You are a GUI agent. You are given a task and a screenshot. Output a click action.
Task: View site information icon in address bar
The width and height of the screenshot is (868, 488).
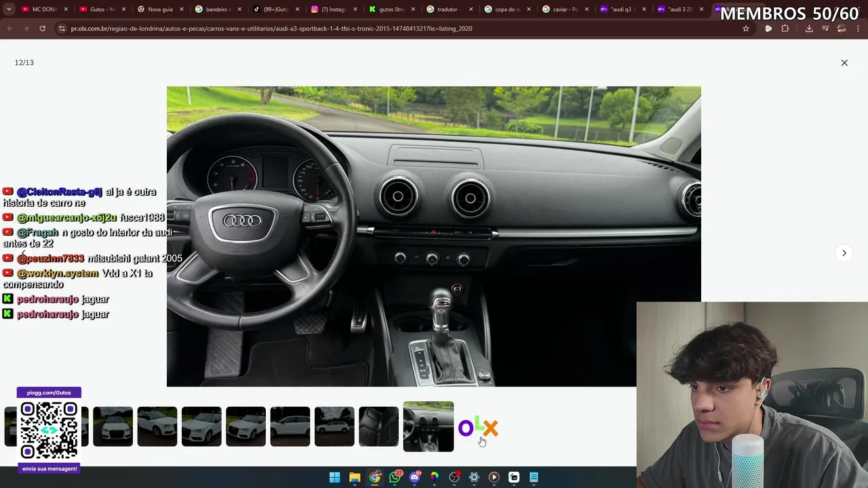tap(62, 28)
